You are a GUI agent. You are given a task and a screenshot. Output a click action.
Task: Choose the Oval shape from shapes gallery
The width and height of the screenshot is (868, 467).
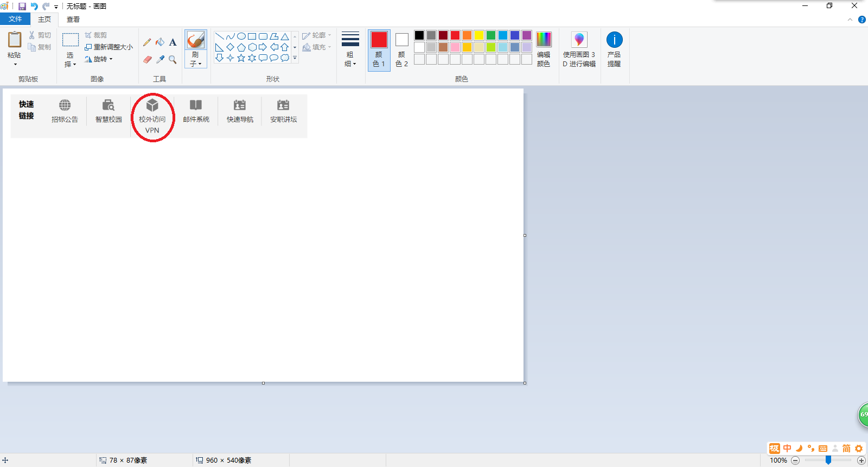click(x=241, y=36)
